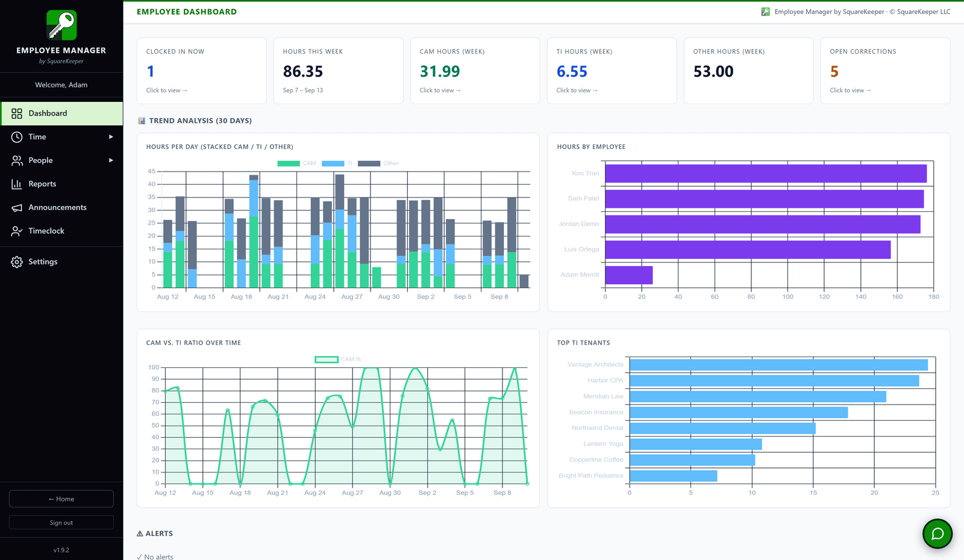Toggle the Other series legend swatch
Viewport: 964px width, 560px height.
tap(369, 163)
